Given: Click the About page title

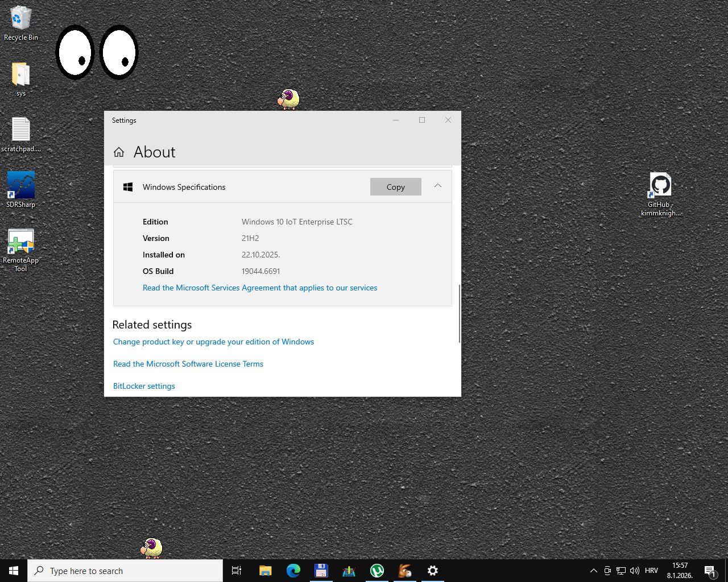Looking at the screenshot, I should pos(154,152).
